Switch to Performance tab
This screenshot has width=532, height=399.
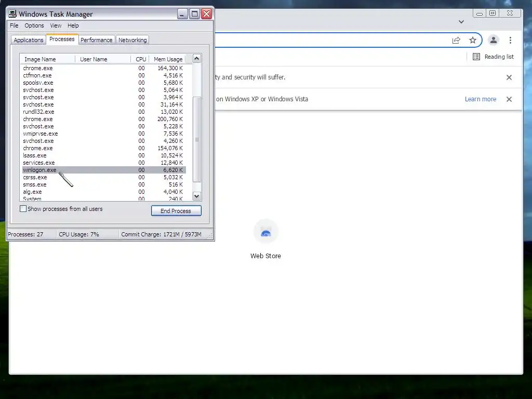[x=96, y=40]
